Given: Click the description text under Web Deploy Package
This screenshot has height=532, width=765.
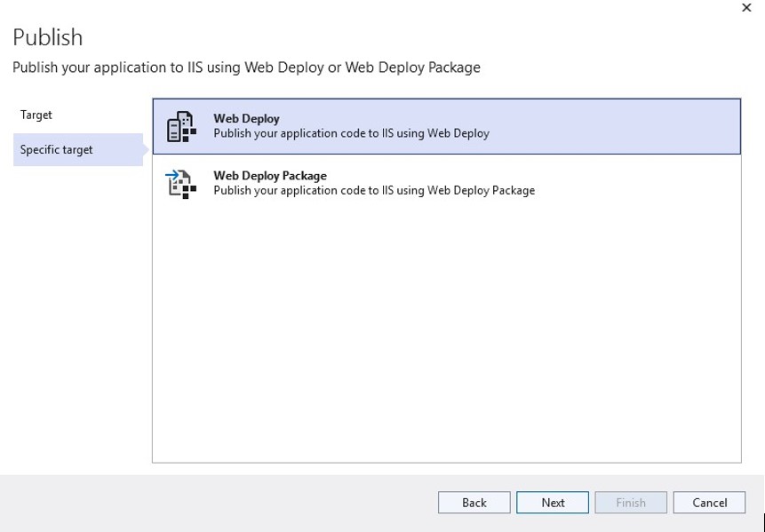Looking at the screenshot, I should click(x=374, y=191).
